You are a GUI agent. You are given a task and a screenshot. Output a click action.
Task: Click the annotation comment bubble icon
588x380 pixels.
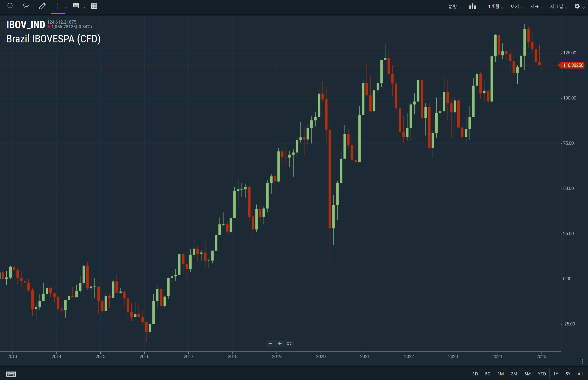click(76, 6)
